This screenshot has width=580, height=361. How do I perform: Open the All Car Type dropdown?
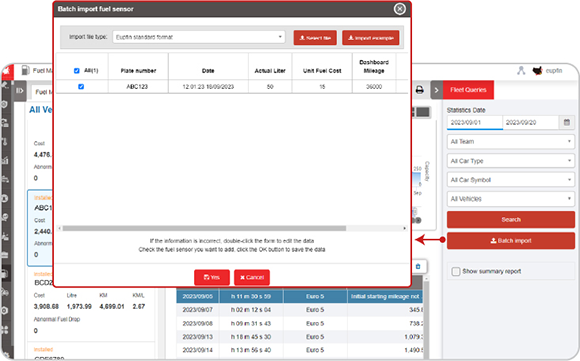(511, 161)
